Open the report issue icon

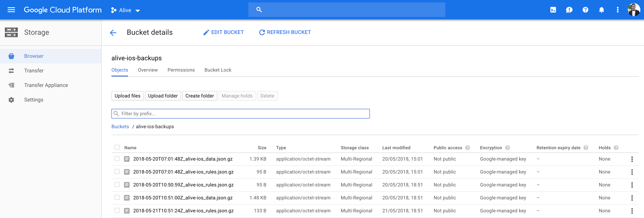click(x=569, y=10)
